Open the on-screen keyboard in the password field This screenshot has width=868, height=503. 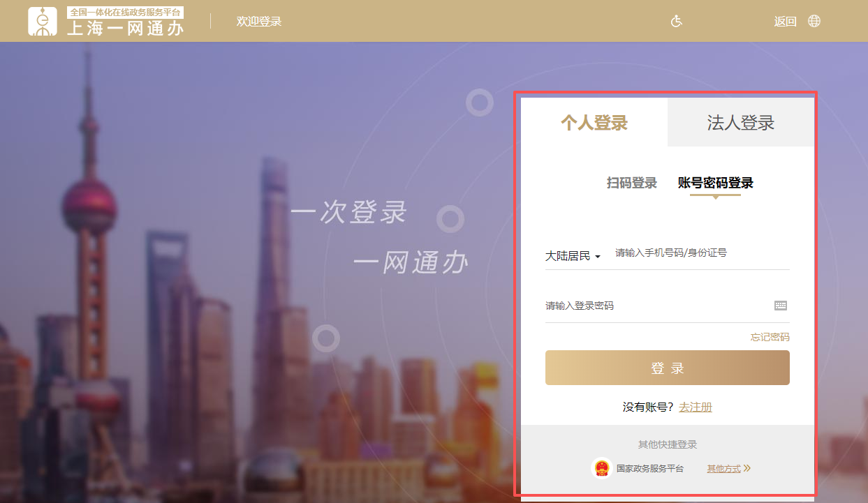[780, 306]
